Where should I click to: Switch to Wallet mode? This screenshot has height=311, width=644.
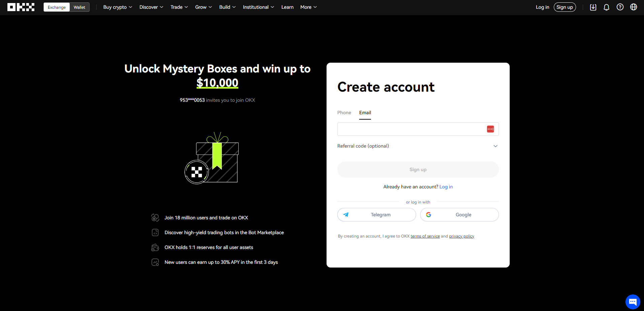coord(79,7)
